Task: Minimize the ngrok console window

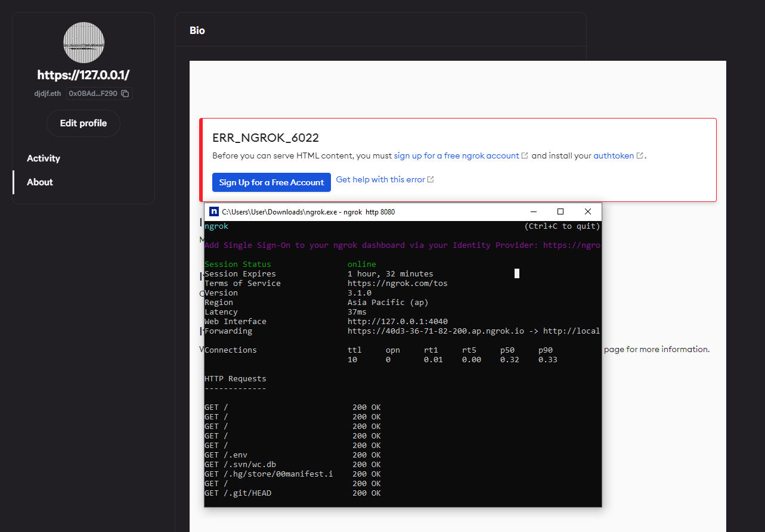Action: 532,211
